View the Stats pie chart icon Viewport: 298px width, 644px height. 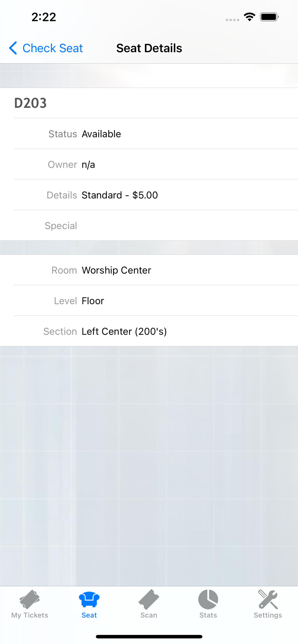coord(208,600)
